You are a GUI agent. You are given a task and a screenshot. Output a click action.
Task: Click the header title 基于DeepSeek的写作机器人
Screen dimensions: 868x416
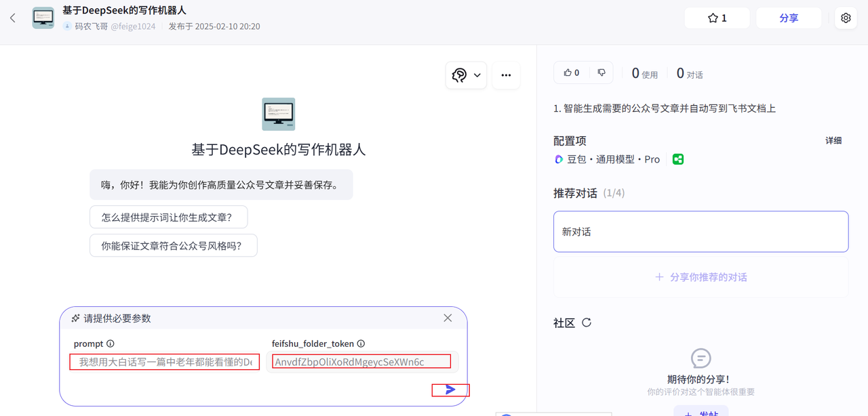point(124,10)
